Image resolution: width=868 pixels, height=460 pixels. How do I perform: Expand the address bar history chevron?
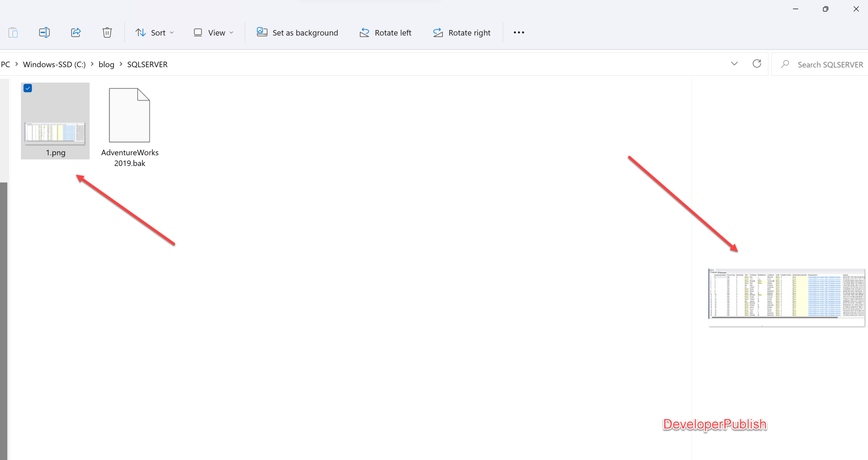click(734, 64)
